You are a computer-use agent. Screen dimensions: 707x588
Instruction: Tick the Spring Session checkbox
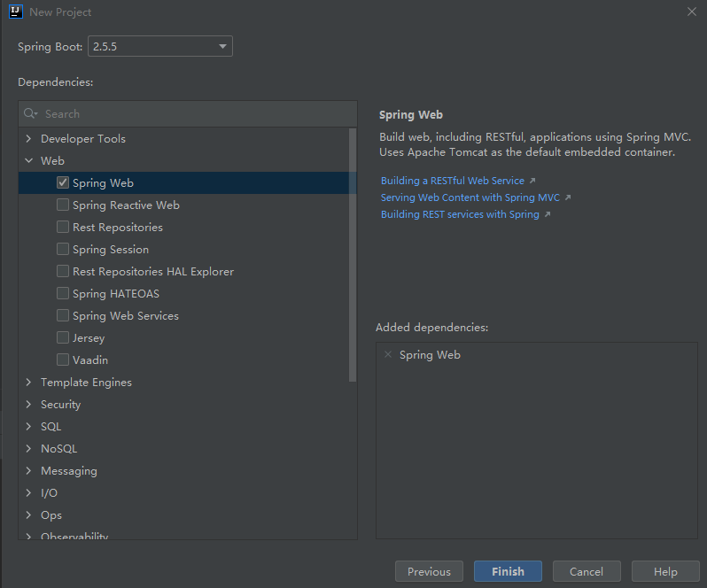point(63,249)
